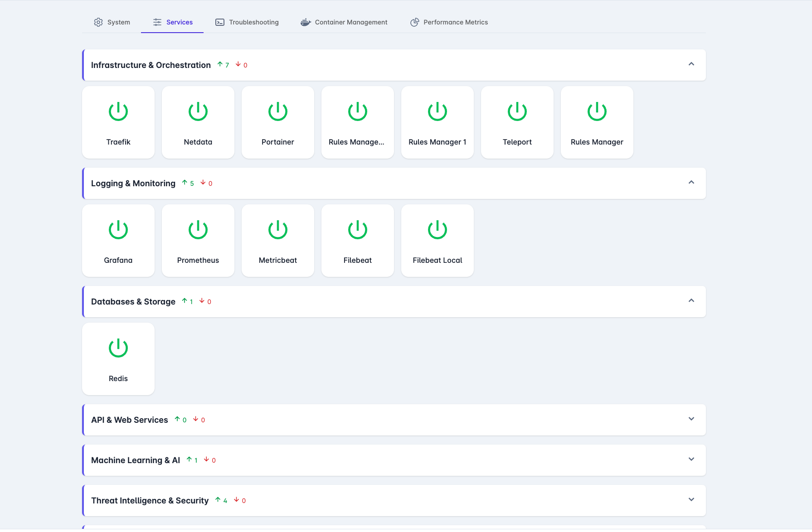Collapse the Infrastructure & Orchestration section chevron
This screenshot has width=812, height=532.
[691, 64]
